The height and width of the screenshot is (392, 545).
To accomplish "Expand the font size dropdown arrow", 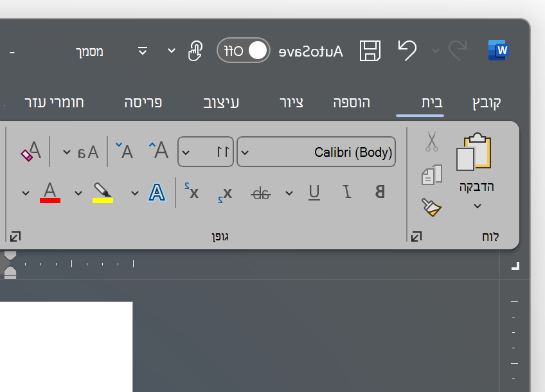I will [x=186, y=152].
